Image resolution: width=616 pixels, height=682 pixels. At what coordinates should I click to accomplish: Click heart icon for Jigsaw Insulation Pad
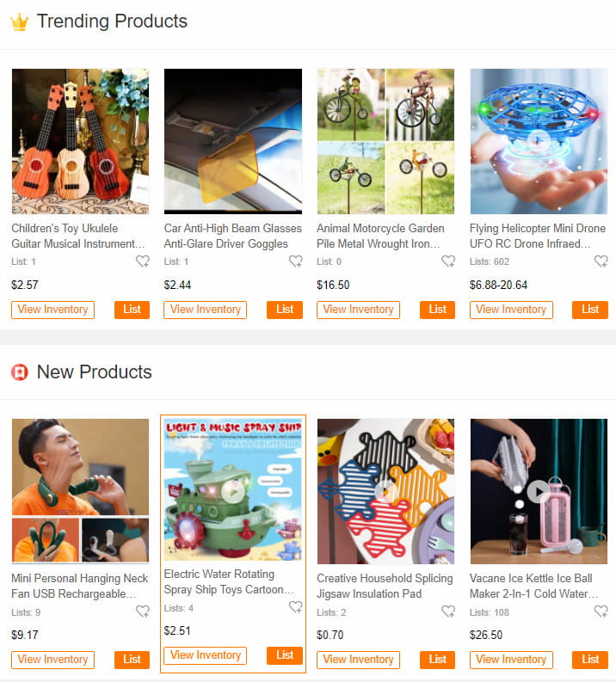point(448,611)
